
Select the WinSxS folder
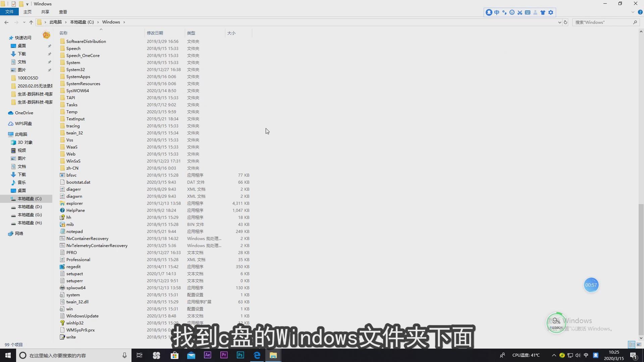pyautogui.click(x=73, y=161)
